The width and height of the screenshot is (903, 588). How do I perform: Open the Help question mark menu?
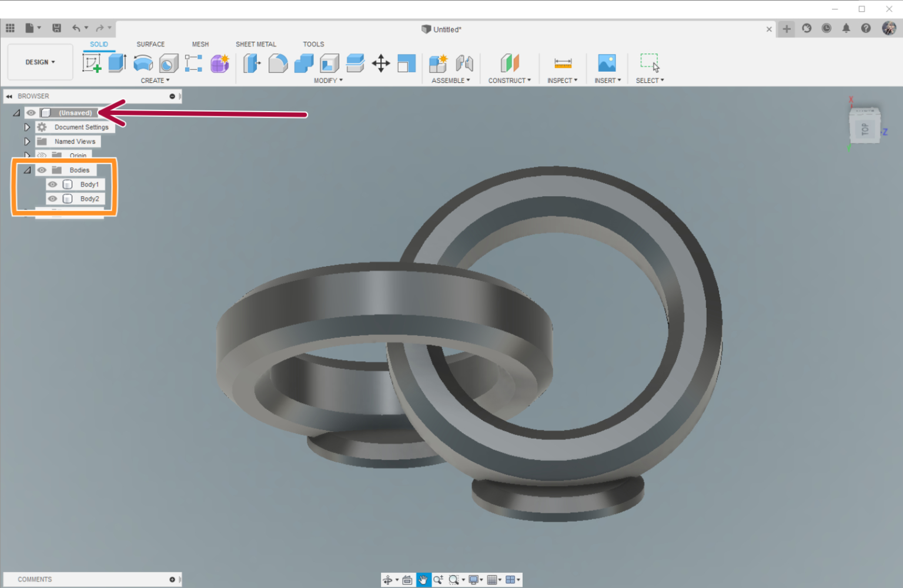click(x=866, y=28)
